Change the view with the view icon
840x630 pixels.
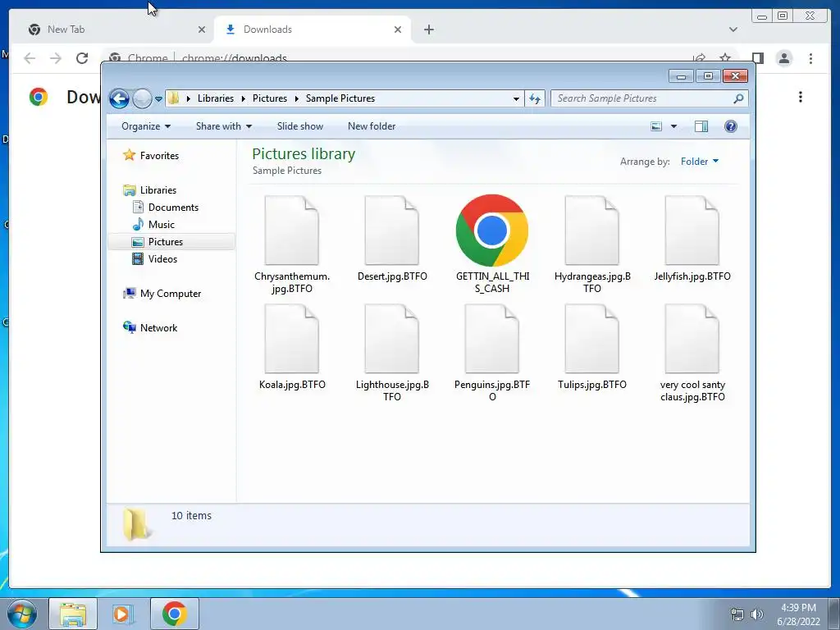point(656,126)
